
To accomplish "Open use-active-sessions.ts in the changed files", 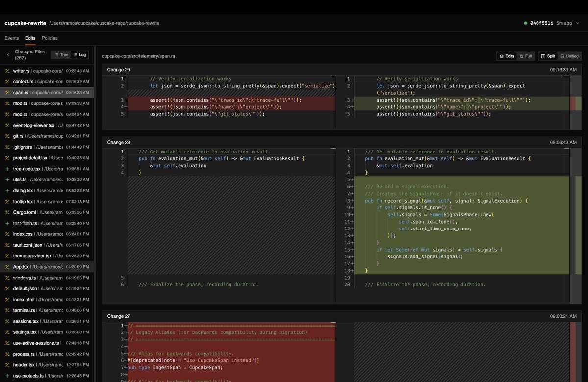I will click(47, 343).
